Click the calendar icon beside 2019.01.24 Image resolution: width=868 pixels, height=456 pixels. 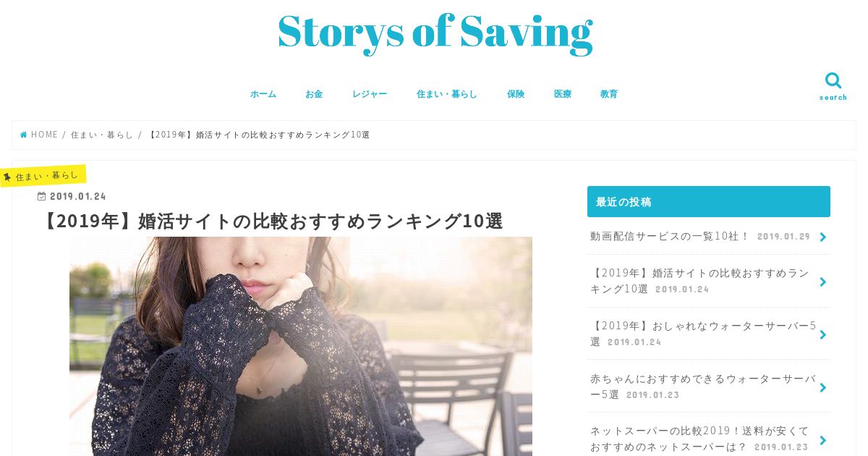coord(42,196)
